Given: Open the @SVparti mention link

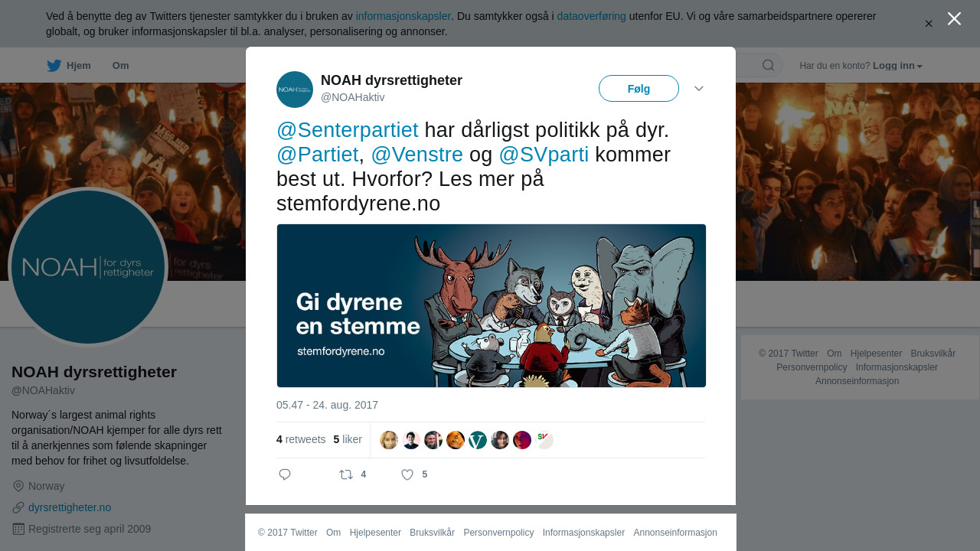Looking at the screenshot, I should [x=544, y=155].
